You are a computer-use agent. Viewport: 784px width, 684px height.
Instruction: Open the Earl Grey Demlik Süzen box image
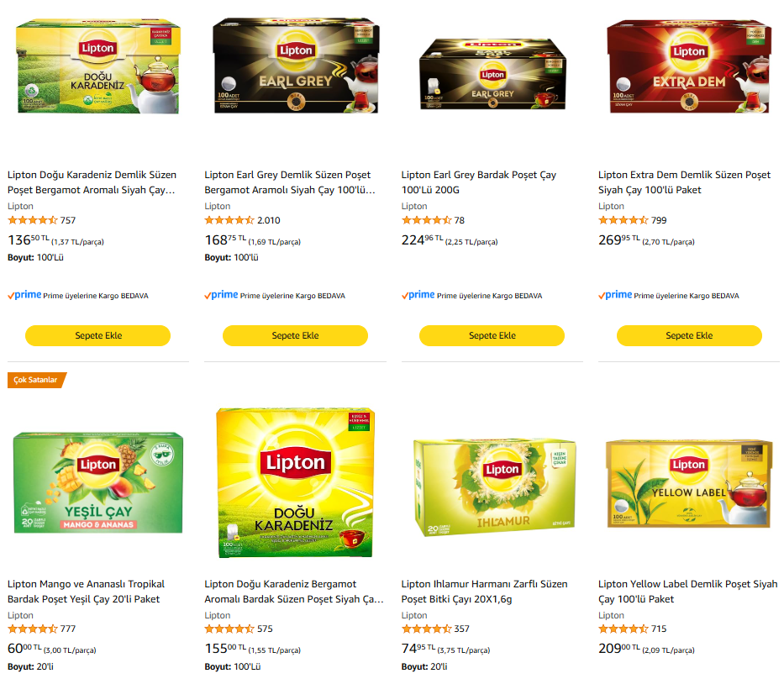[x=296, y=65]
